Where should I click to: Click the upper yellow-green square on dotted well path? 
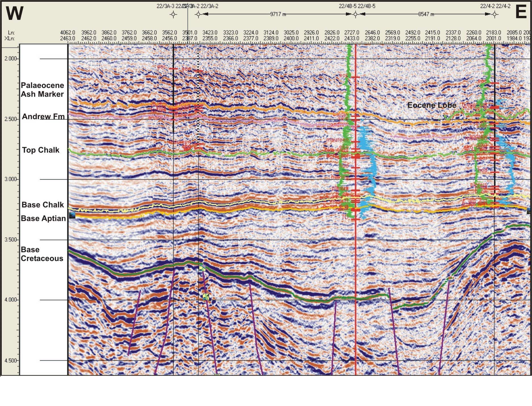click(202, 268)
